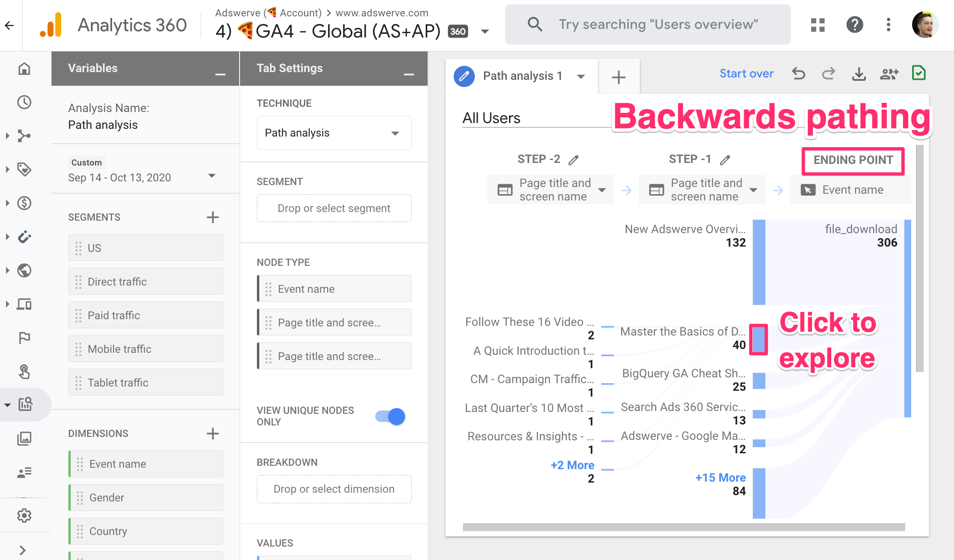Redo the analysis change
Image resolution: width=954 pixels, height=560 pixels.
click(828, 74)
